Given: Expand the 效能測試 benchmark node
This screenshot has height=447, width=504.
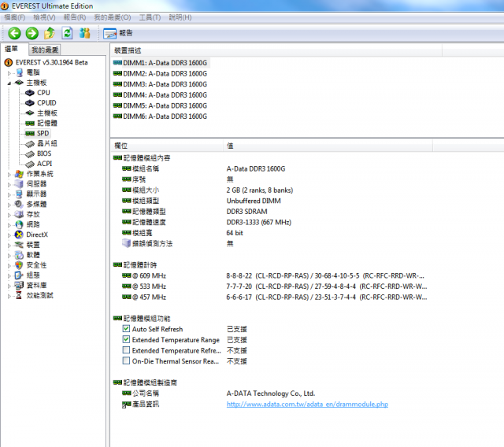Looking at the screenshot, I should (9, 296).
